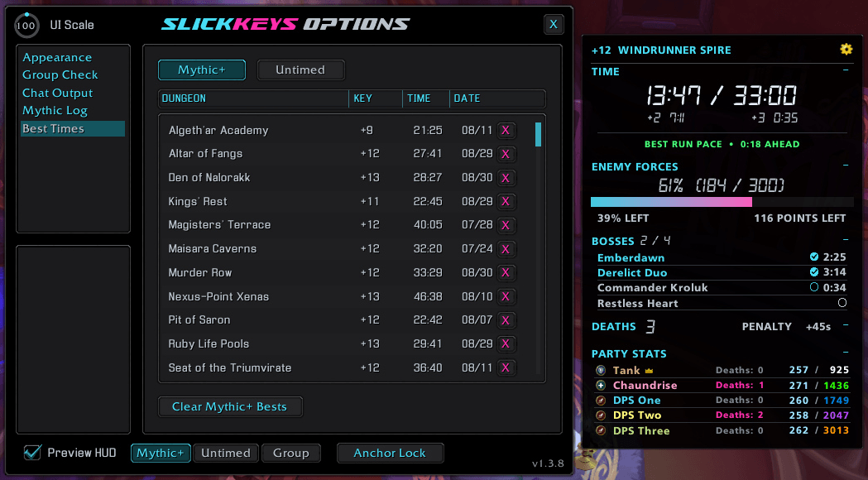Click the Restless Heart empty circle
The height and width of the screenshot is (480, 868).
842,302
